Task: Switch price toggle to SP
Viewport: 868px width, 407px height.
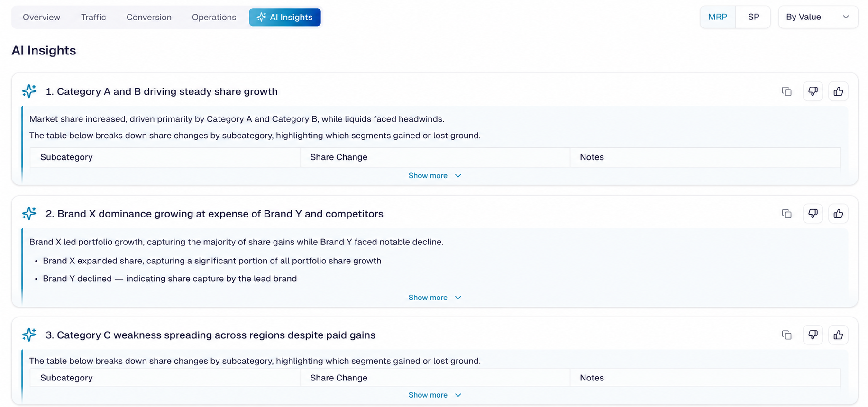Action: coord(753,17)
